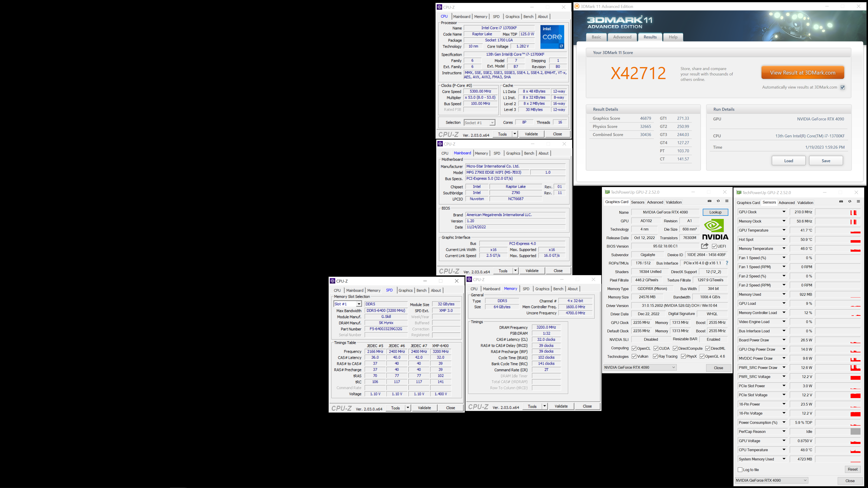This screenshot has width=868, height=488.
Task: Toggle the Vulkan checkbox in GPU-Z
Action: pyautogui.click(x=634, y=356)
